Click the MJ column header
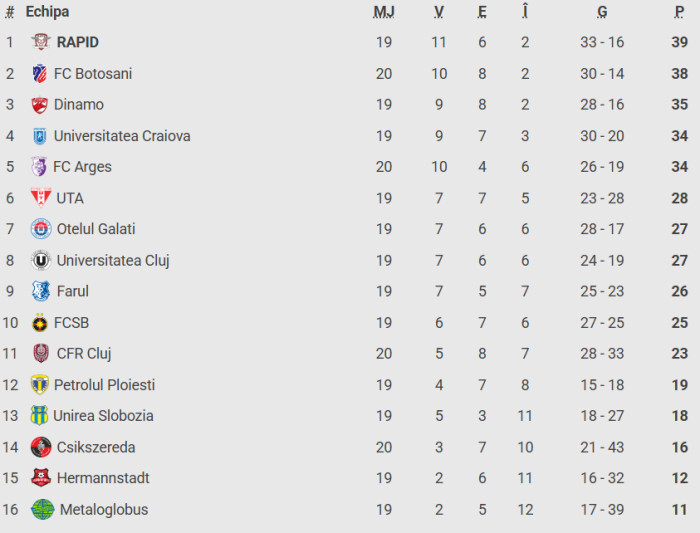This screenshot has width=700, height=533. [384, 12]
